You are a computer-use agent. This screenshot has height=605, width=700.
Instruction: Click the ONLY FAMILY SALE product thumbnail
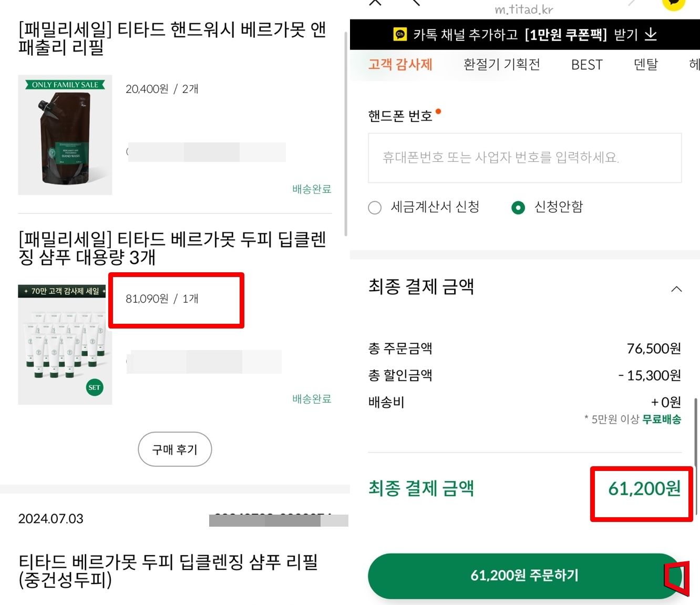click(x=65, y=135)
